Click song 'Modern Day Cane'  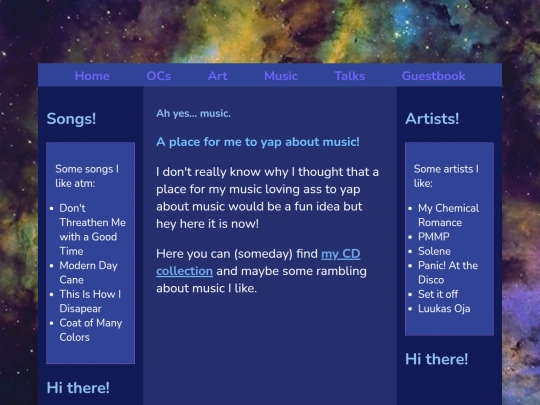point(88,272)
